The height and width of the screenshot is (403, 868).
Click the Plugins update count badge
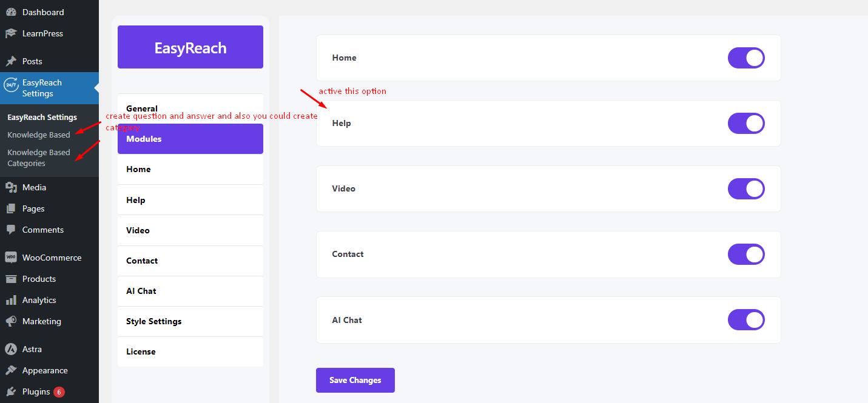[x=59, y=392]
